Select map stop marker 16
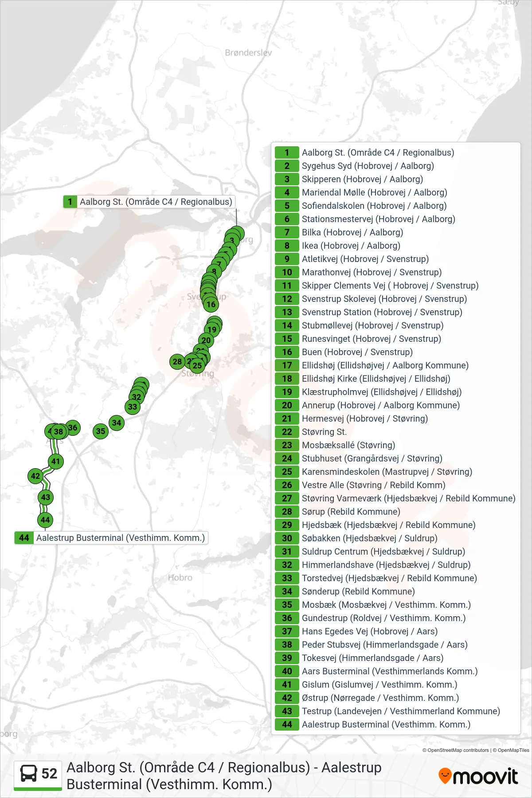 [x=211, y=304]
